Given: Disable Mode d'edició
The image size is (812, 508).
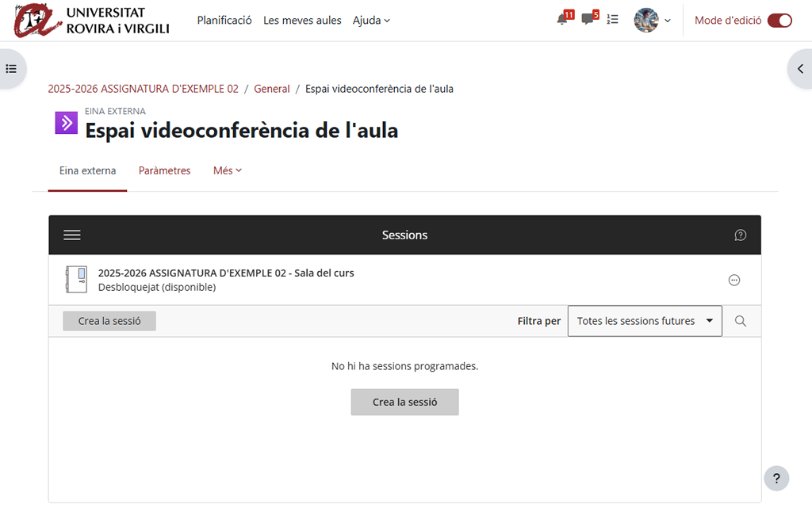Looking at the screenshot, I should coord(779,20).
